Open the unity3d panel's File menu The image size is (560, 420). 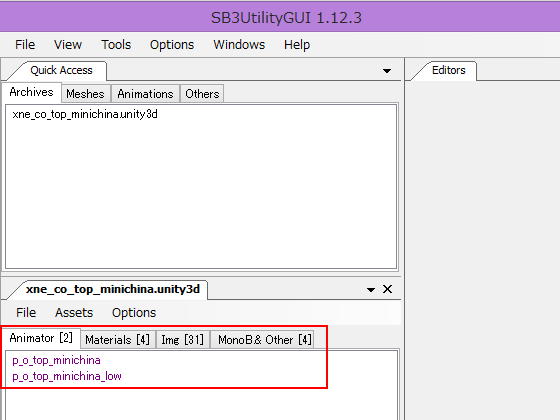tap(26, 312)
